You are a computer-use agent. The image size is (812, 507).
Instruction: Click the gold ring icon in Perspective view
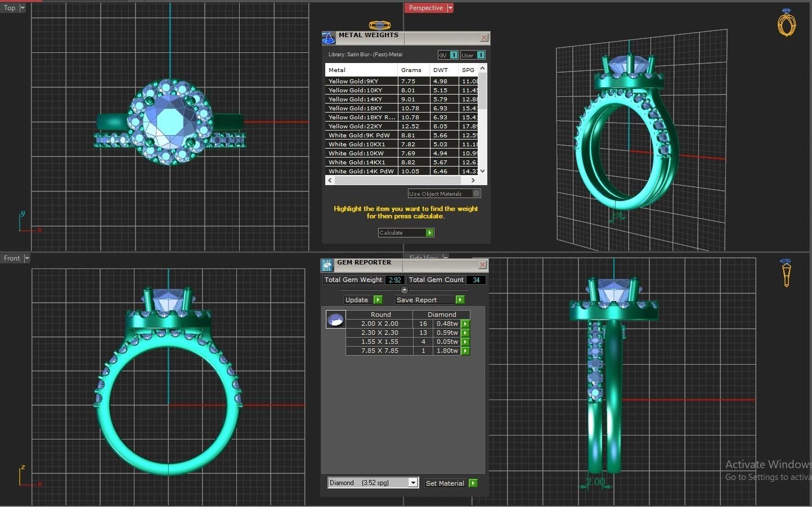click(x=786, y=23)
